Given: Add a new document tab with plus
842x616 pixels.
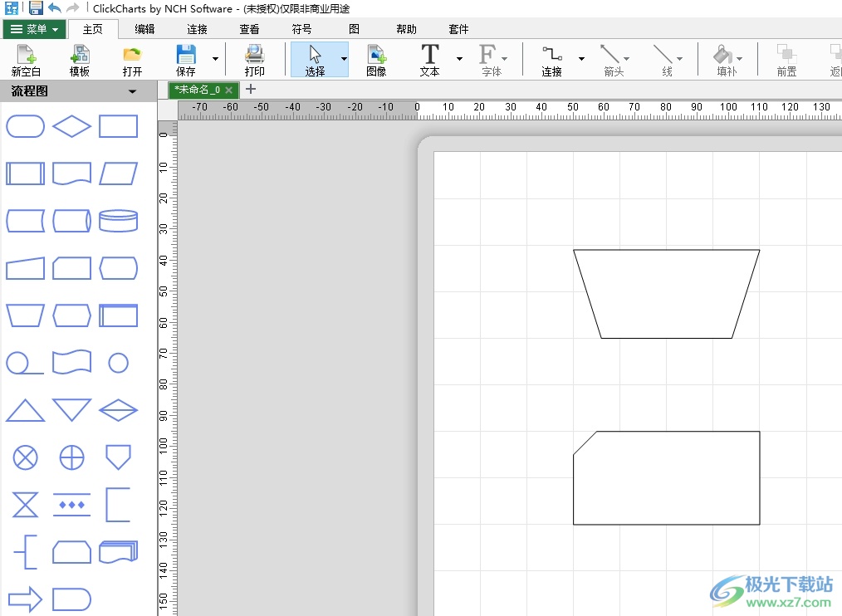Looking at the screenshot, I should [x=250, y=89].
